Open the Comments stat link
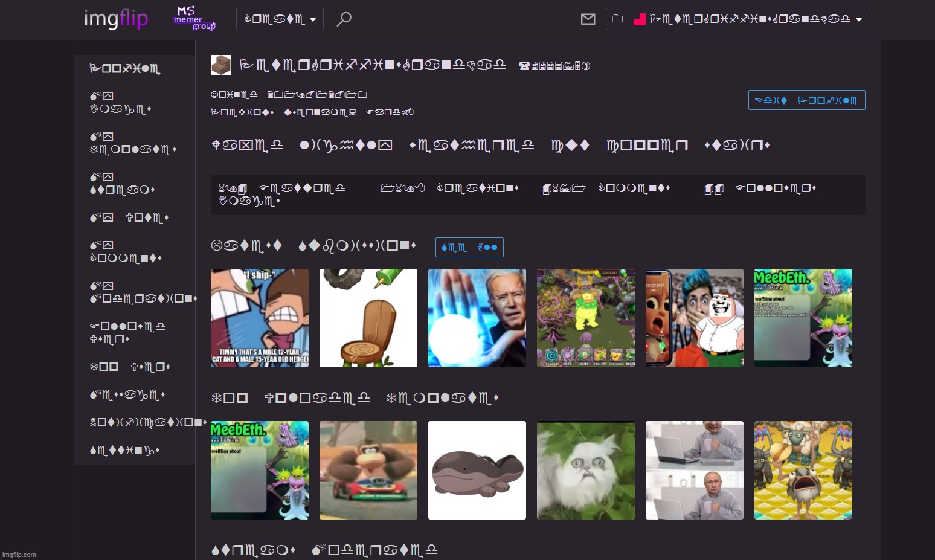 point(606,188)
